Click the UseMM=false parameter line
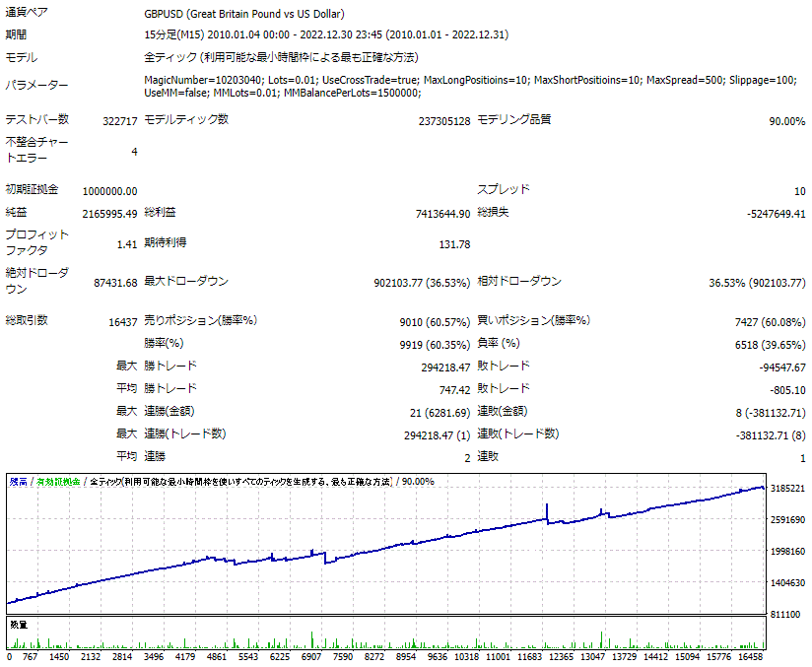The image size is (812, 667). coord(282,94)
